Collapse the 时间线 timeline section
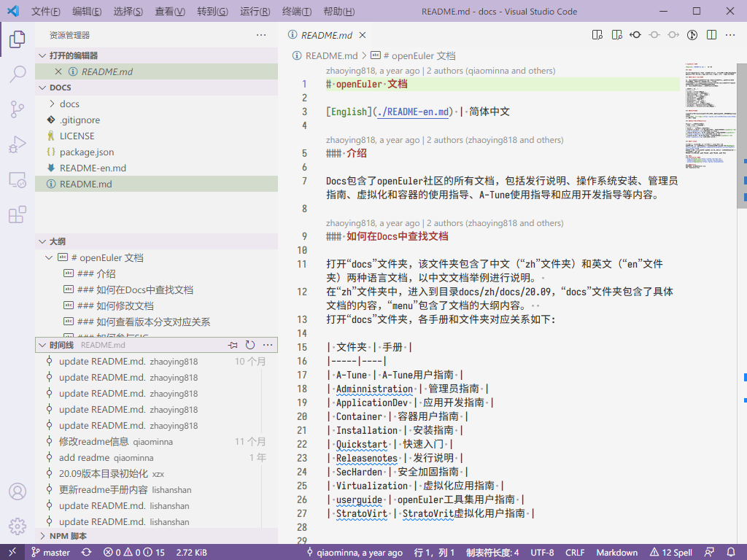 pos(42,345)
